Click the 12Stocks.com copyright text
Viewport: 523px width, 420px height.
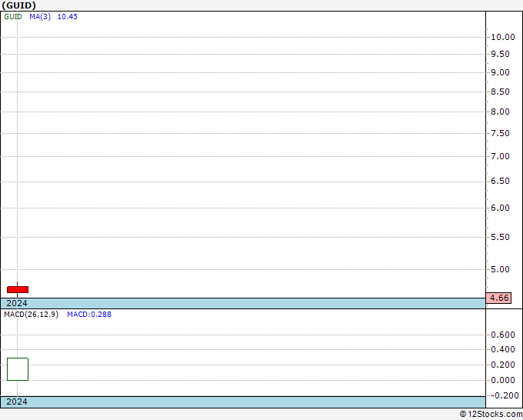(x=491, y=415)
